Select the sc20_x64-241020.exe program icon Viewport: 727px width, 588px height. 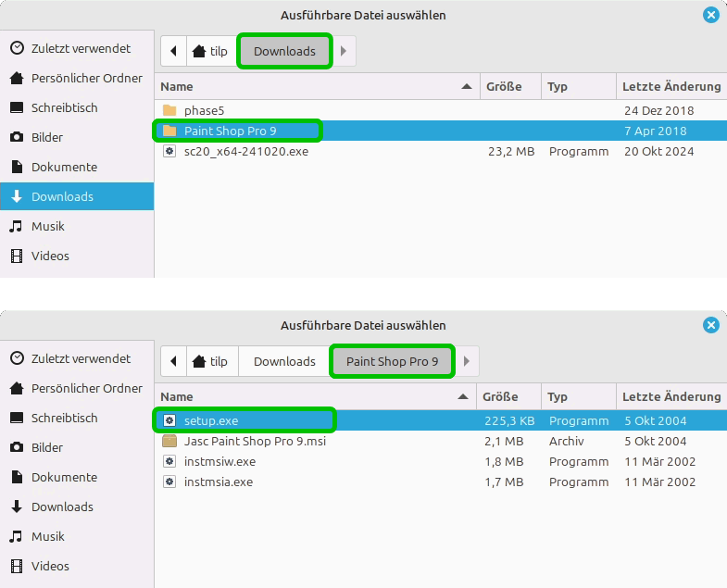pos(169,152)
